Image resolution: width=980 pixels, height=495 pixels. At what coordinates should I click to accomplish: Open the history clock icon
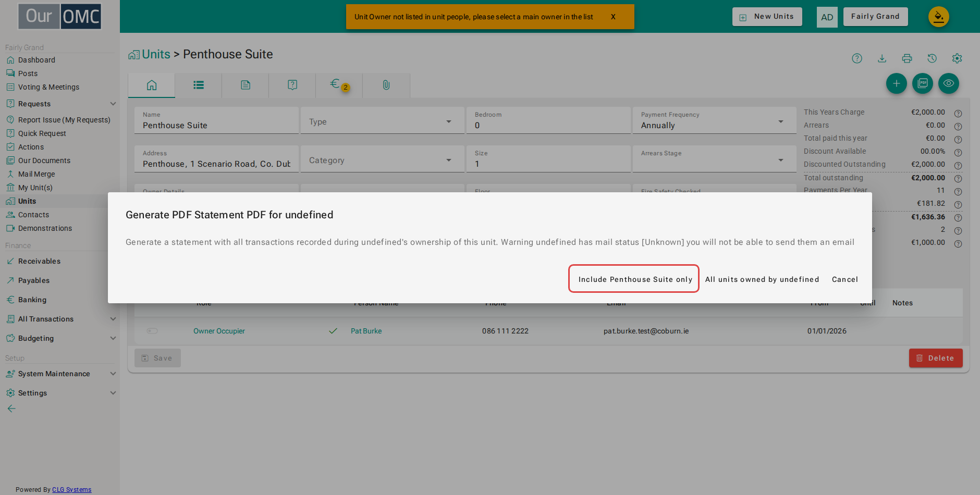pos(932,58)
